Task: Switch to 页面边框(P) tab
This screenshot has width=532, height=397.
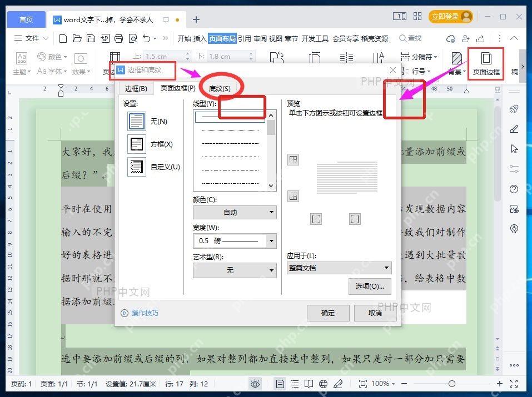Action: point(178,88)
